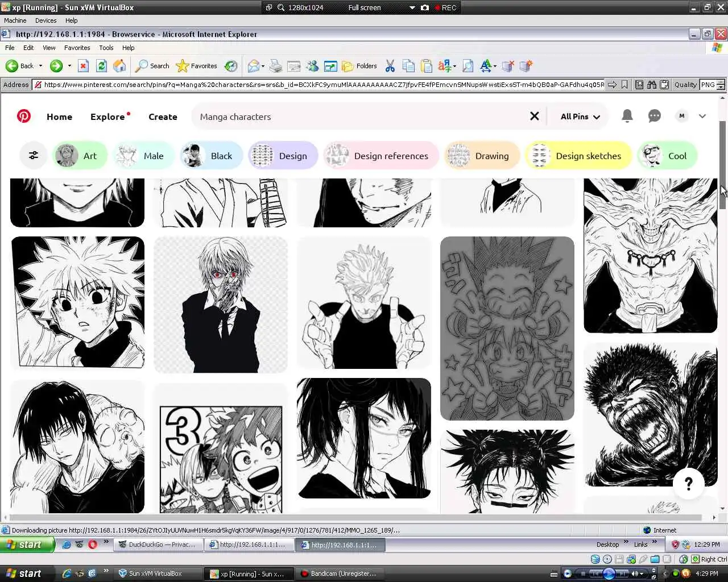This screenshot has width=728, height=582.
Task: Expand account chevron next to profile M
Action: pyautogui.click(x=702, y=116)
